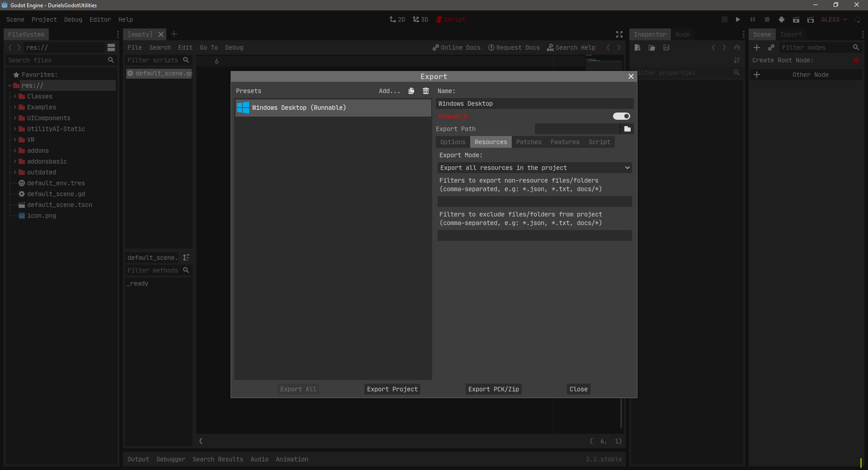Switch to the Options tab
Viewport: 868px width, 470px height.
click(x=453, y=142)
